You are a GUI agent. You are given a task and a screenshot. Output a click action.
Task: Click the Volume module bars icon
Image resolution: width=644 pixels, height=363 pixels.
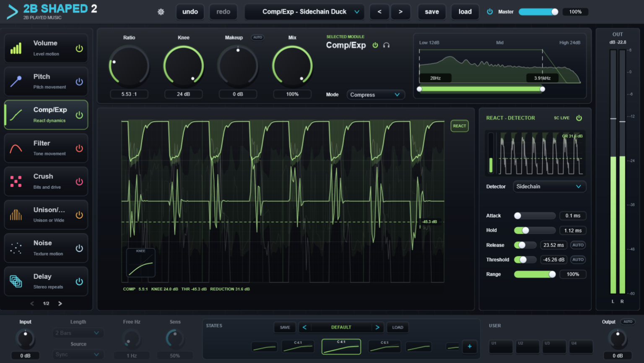pos(16,48)
